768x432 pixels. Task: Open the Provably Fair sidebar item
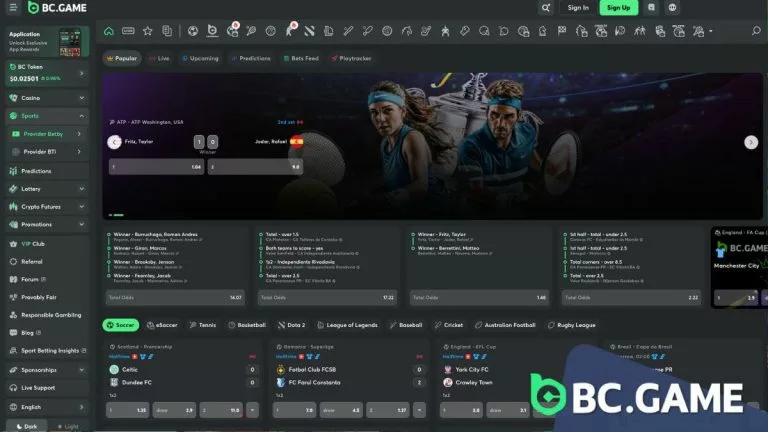point(47,297)
